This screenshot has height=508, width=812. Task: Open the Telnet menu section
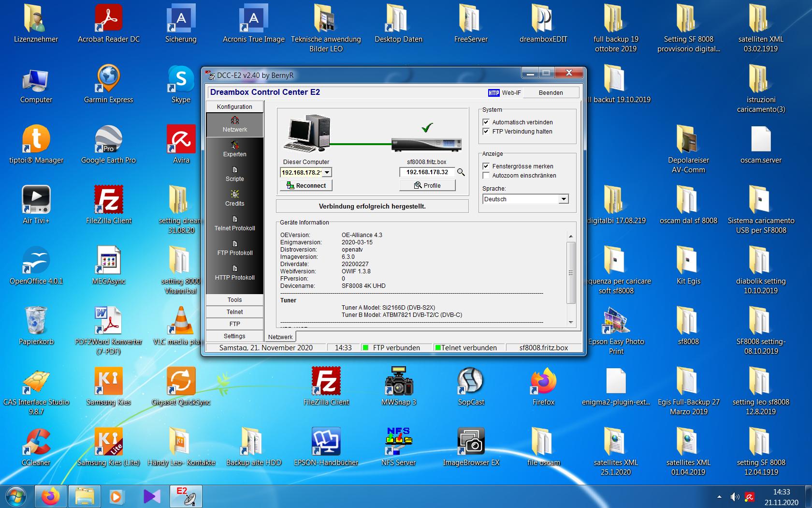tap(234, 312)
